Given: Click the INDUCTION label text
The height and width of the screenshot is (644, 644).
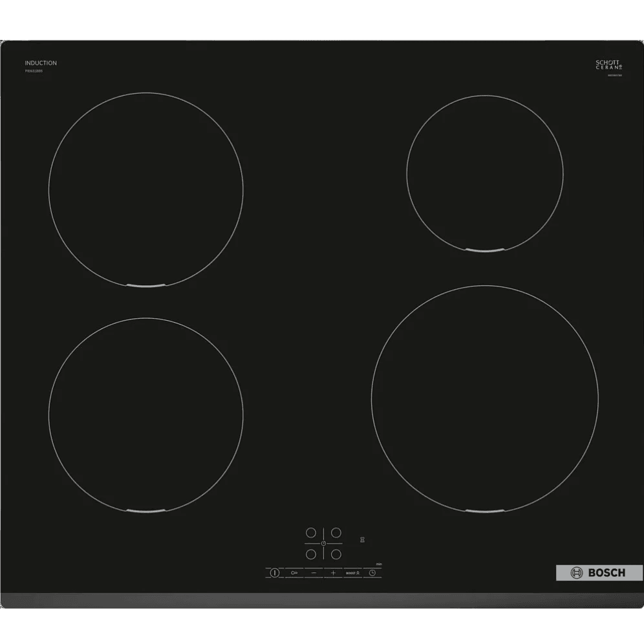Looking at the screenshot, I should pos(41,63).
